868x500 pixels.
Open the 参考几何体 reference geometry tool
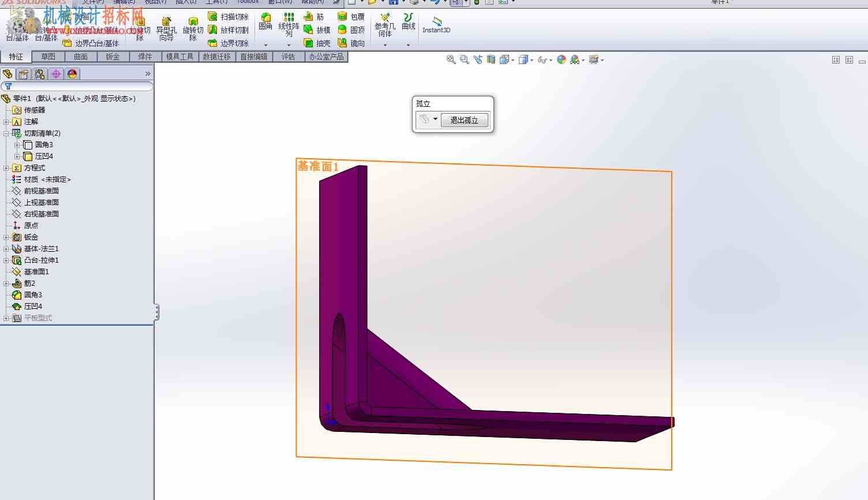tap(385, 25)
